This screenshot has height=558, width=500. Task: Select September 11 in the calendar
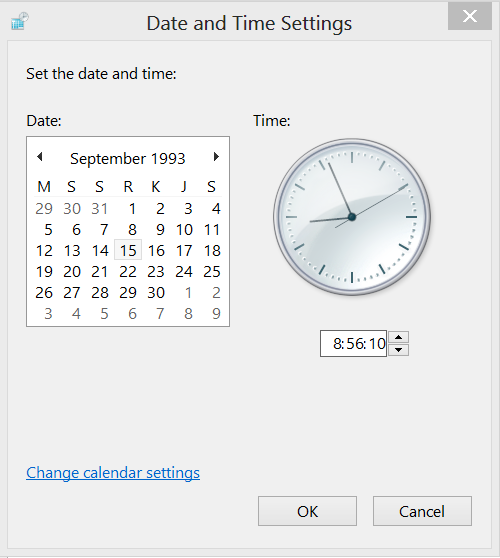(x=212, y=230)
